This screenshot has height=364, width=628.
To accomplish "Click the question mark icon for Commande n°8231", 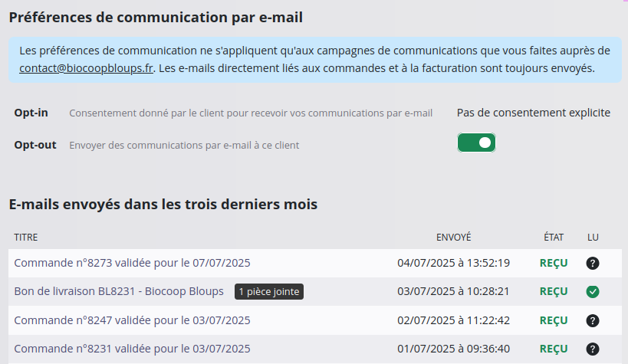I will click(593, 349).
